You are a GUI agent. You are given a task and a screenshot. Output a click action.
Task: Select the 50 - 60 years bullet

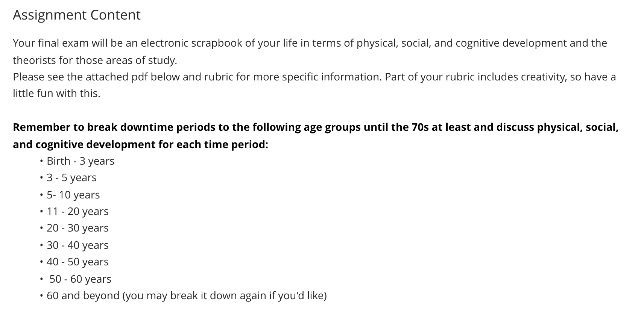[x=80, y=279]
